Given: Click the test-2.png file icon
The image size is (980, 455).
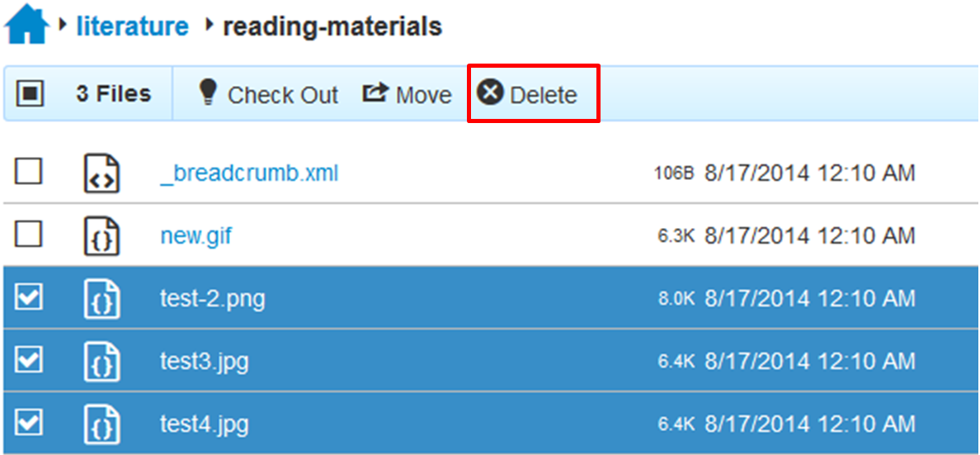Looking at the screenshot, I should coord(102,298).
